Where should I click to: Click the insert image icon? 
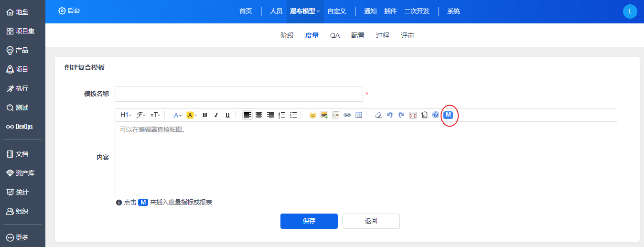324,115
